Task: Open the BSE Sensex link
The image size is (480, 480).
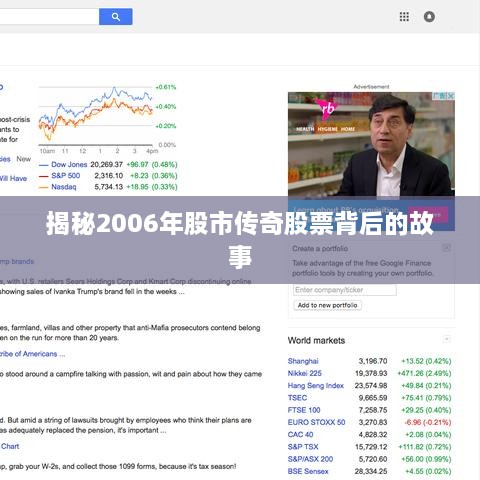Action: coord(308,471)
